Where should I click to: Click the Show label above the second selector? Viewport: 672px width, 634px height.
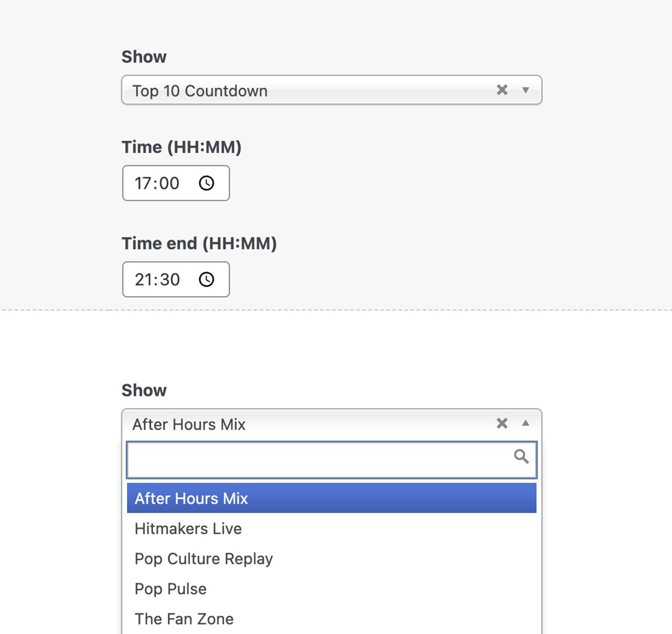(x=144, y=390)
